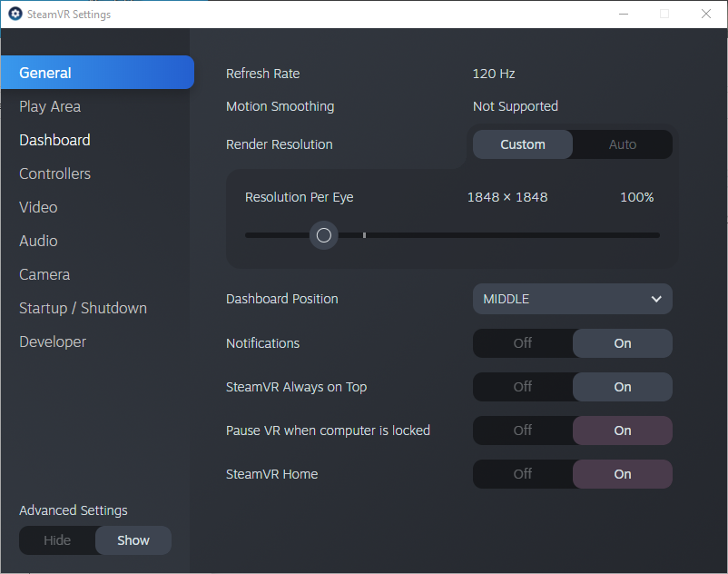This screenshot has height=574, width=728.
Task: Select Custom render resolution
Action: pos(523,144)
